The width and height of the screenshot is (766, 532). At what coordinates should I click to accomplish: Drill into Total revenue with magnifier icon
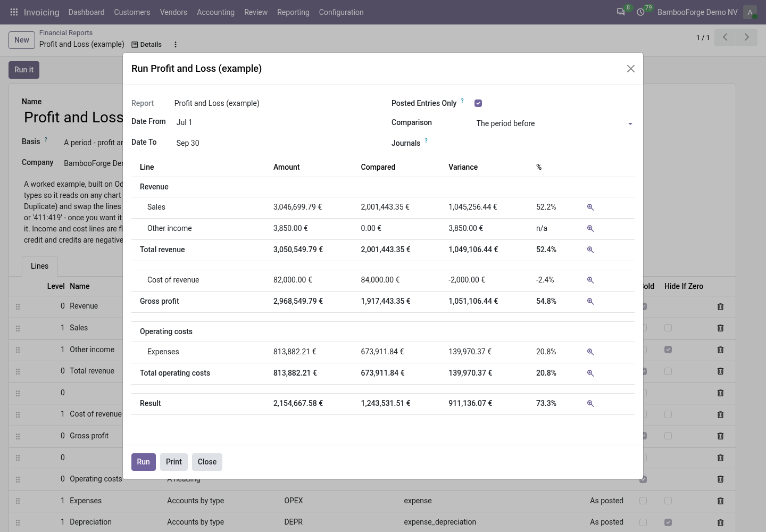(590, 250)
